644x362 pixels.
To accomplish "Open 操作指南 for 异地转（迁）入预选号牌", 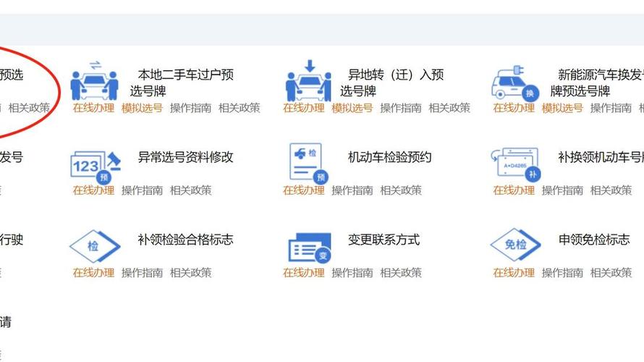I will (x=401, y=108).
